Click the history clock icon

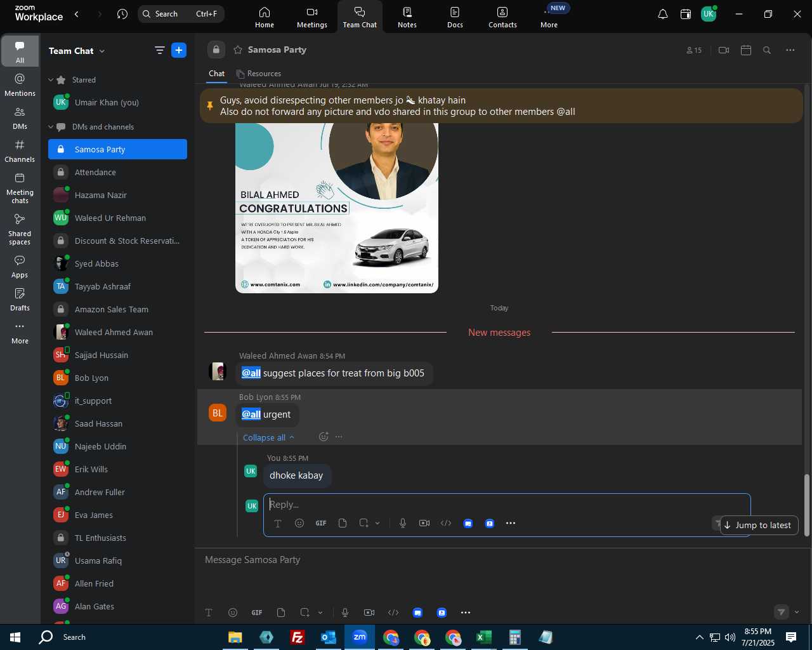pos(122,14)
